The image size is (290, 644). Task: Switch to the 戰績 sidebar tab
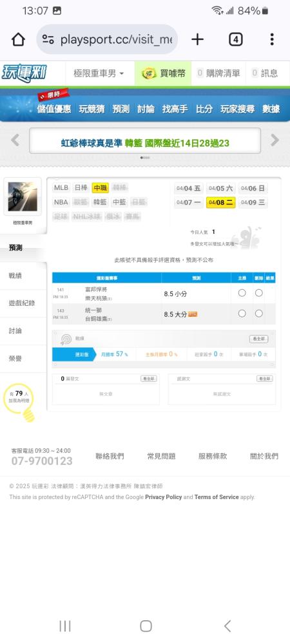pos(15,275)
